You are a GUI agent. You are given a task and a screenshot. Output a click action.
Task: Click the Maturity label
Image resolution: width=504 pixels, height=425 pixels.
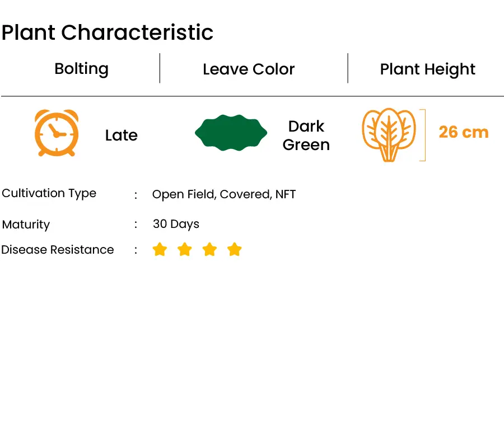click(26, 225)
